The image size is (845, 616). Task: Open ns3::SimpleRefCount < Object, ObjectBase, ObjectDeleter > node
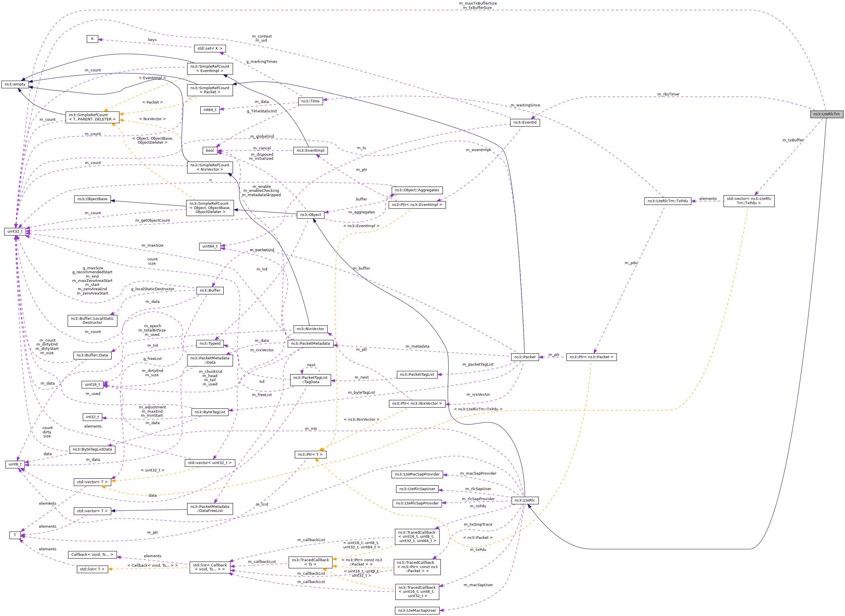pyautogui.click(x=210, y=208)
